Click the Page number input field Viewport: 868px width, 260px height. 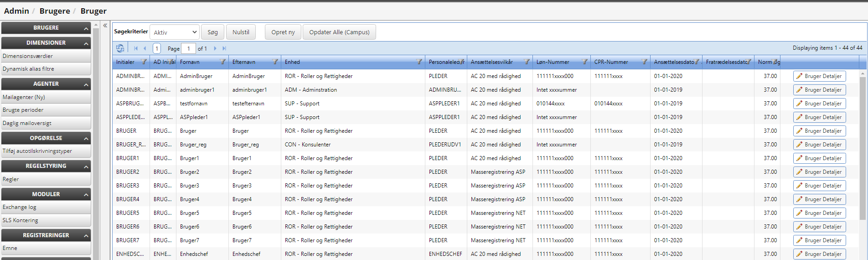(188, 48)
